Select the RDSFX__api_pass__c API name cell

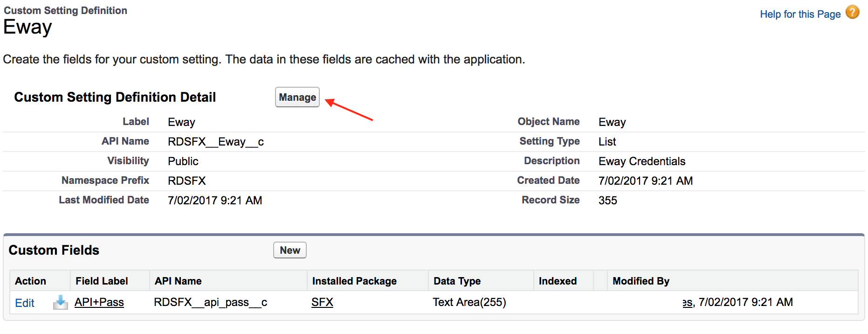[x=211, y=302]
